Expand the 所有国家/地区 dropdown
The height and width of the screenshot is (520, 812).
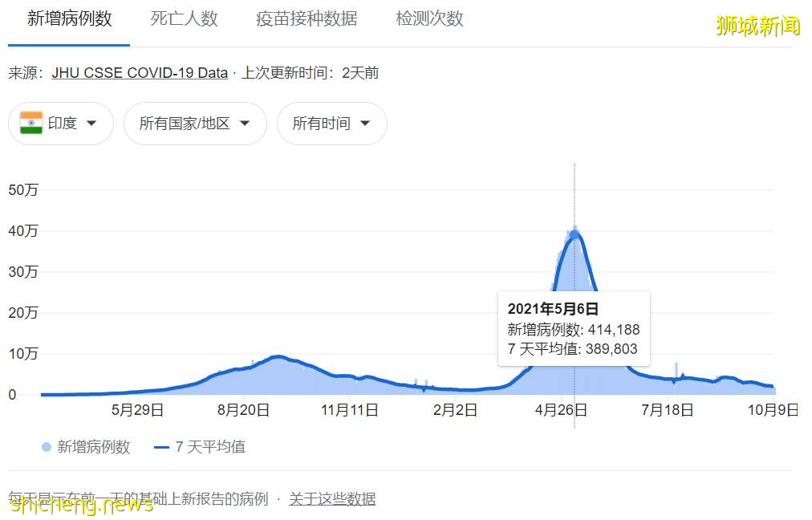click(195, 124)
